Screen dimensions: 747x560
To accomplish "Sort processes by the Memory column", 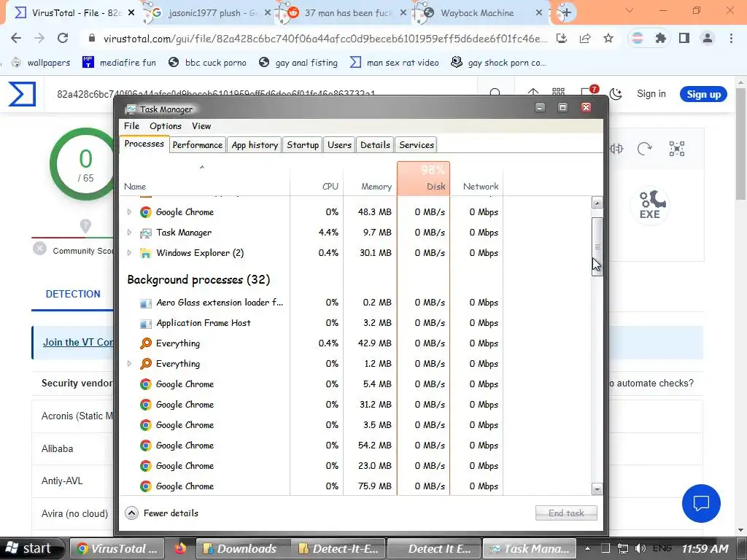I will (370, 179).
